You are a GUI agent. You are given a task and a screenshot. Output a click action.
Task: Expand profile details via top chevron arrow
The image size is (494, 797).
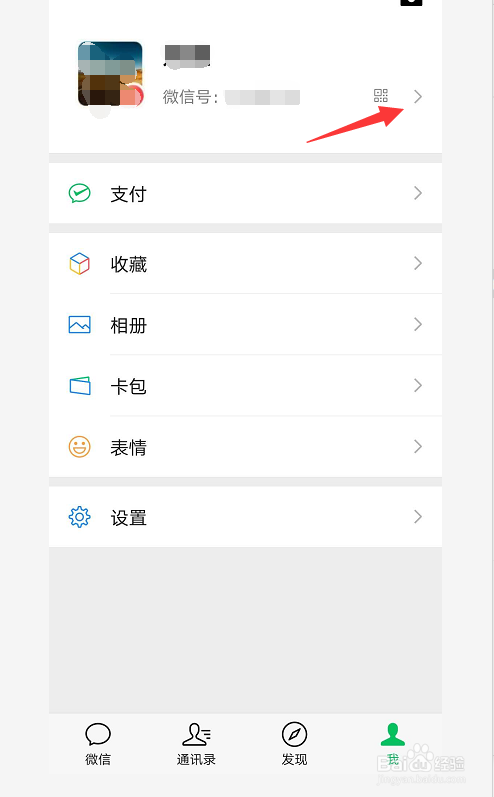[418, 97]
